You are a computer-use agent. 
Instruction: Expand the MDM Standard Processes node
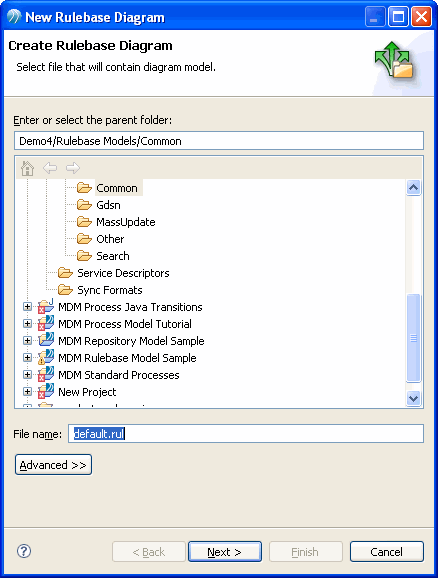click(x=27, y=375)
